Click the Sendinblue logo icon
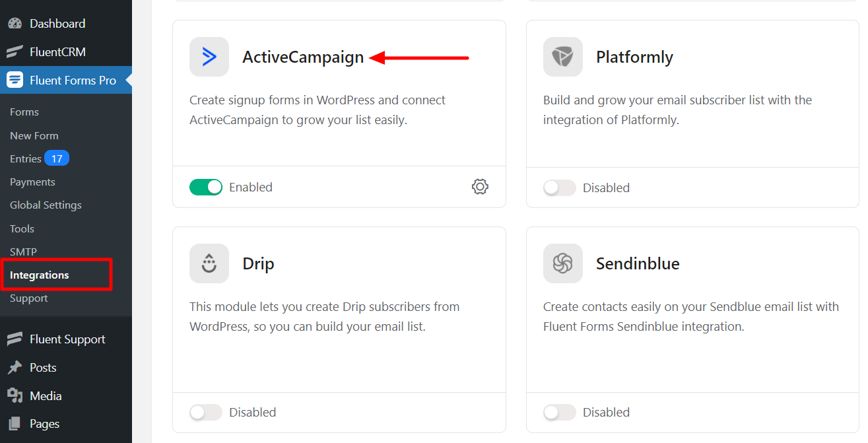The height and width of the screenshot is (443, 868). pos(563,263)
